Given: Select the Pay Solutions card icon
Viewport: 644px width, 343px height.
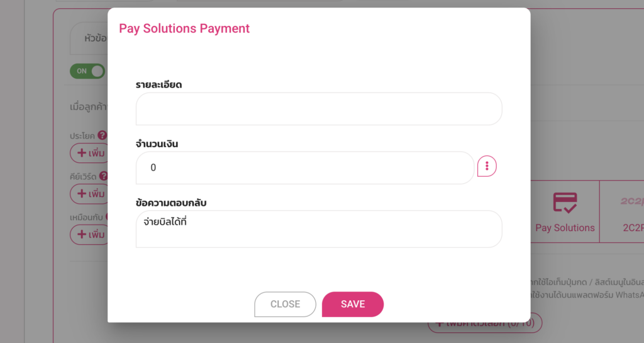Looking at the screenshot, I should tap(565, 203).
